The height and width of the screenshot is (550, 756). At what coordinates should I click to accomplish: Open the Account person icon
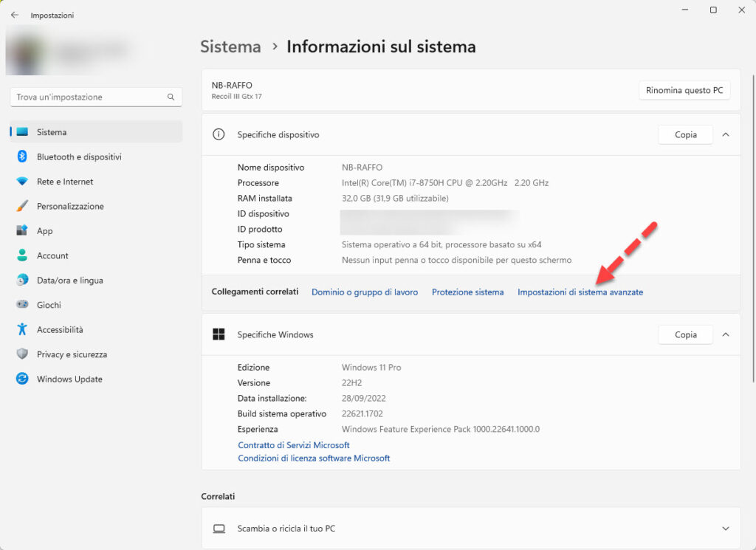click(x=22, y=255)
